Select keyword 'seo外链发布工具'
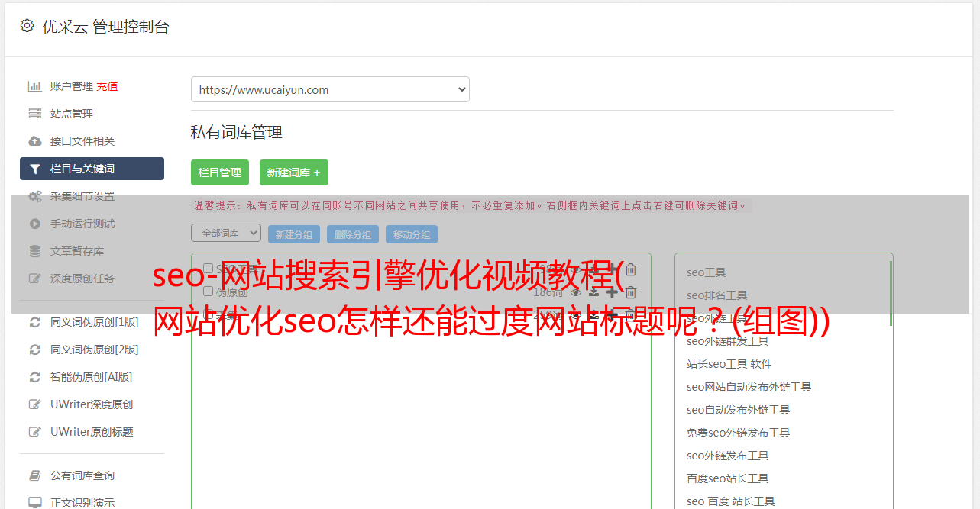 pos(728,456)
